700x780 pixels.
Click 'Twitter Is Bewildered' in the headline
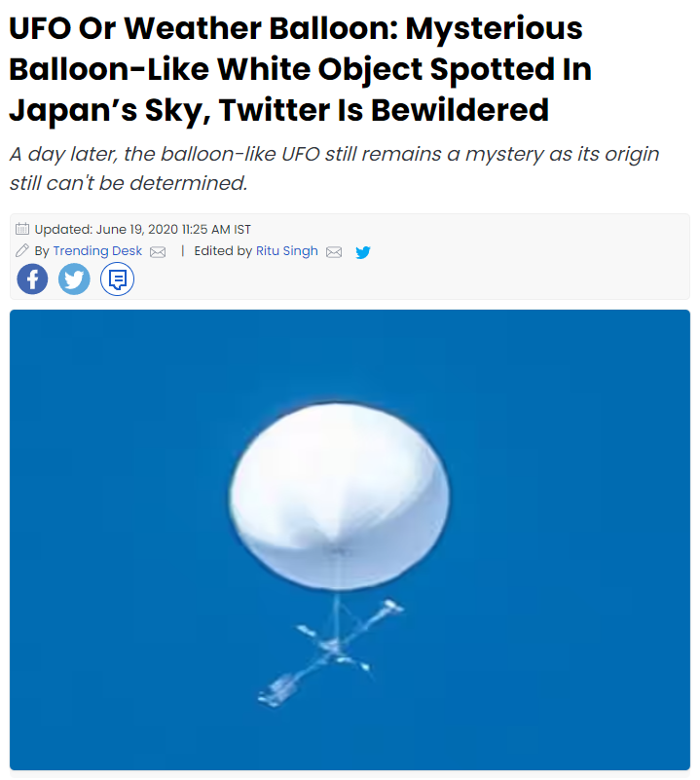[x=384, y=110]
